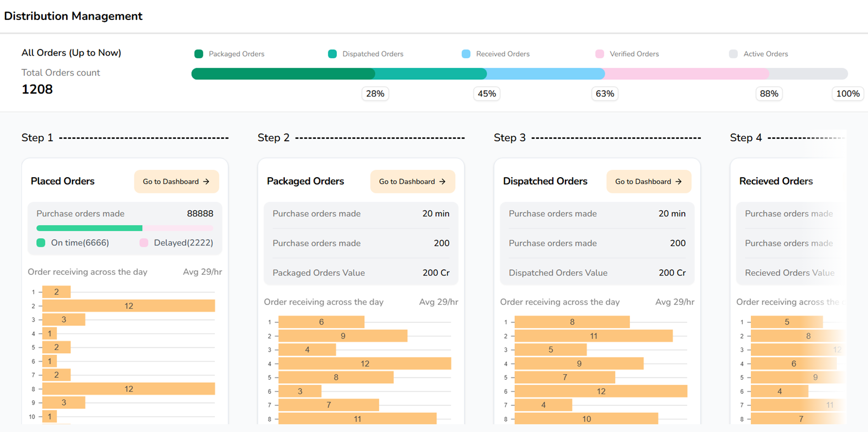Click the teal Dispatched Orders legend icon

tap(332, 54)
